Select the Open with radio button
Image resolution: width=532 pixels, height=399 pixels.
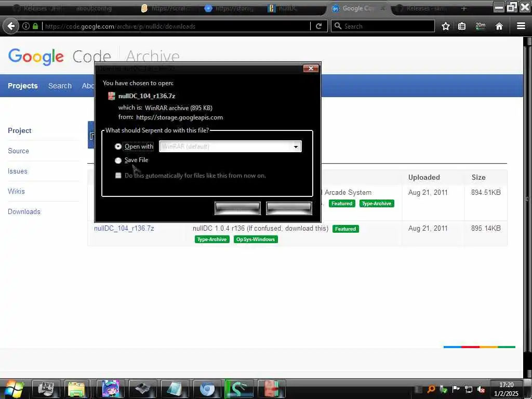(x=118, y=147)
